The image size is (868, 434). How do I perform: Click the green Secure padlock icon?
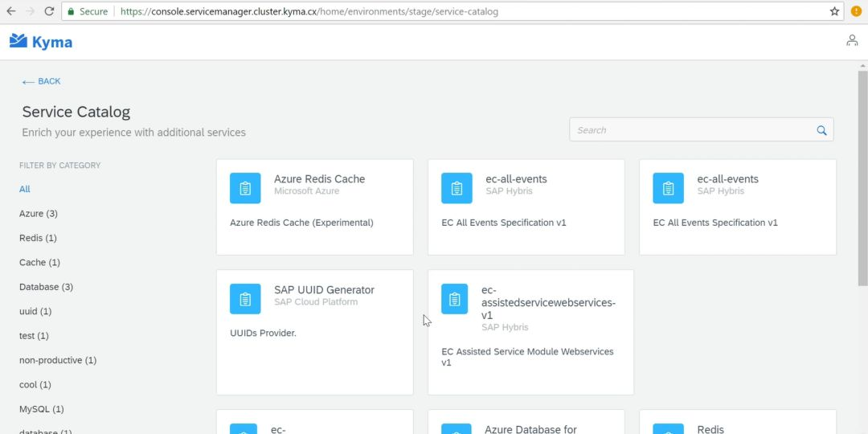[70, 11]
